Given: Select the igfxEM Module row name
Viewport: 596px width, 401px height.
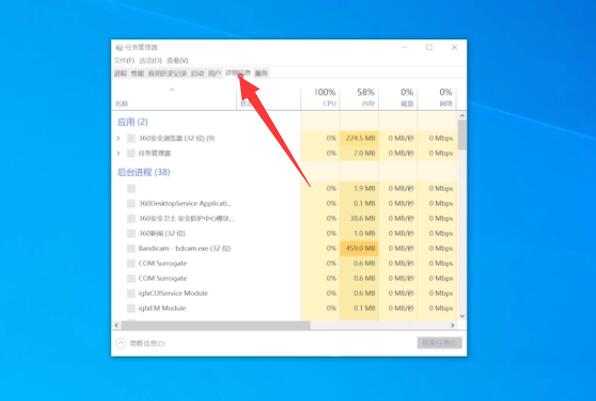Looking at the screenshot, I should pyautogui.click(x=162, y=308).
